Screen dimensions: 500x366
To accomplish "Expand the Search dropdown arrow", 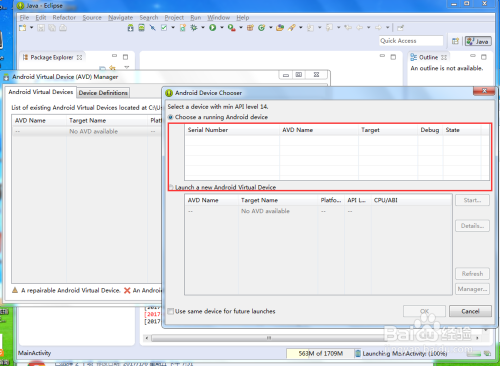I will [x=301, y=28].
